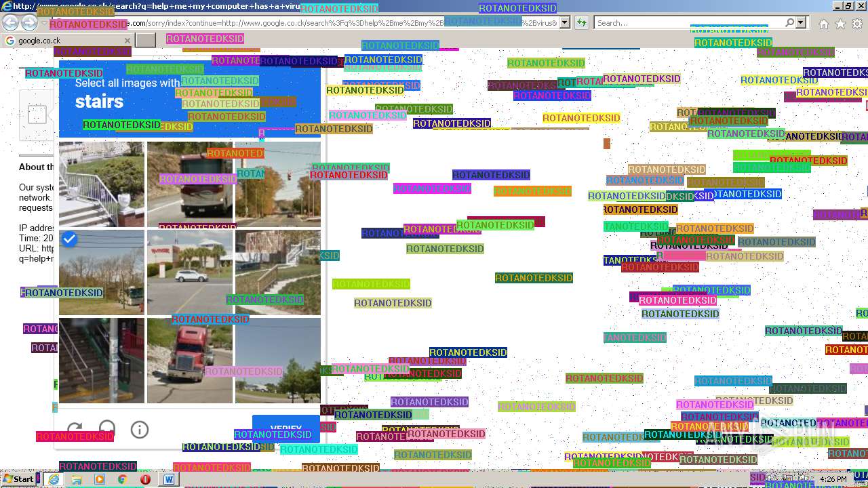This screenshot has width=868, height=488.
Task: Click the blue VERIFY button
Action: 286,429
